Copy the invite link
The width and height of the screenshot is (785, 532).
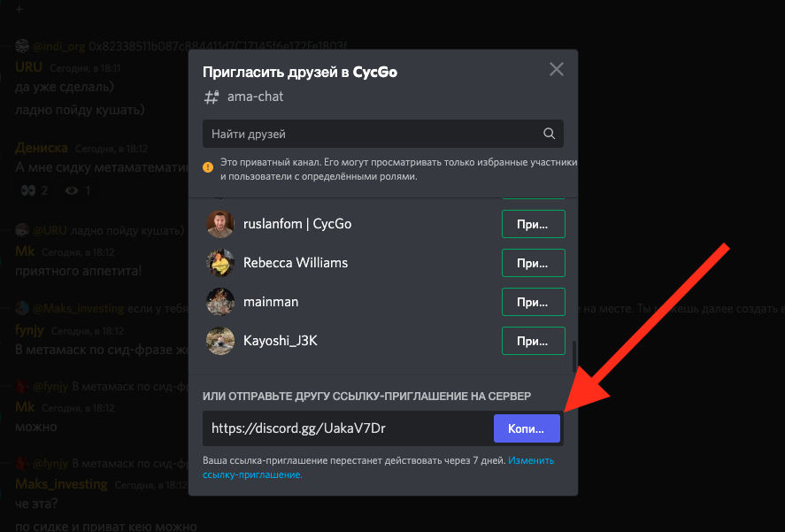coord(527,428)
